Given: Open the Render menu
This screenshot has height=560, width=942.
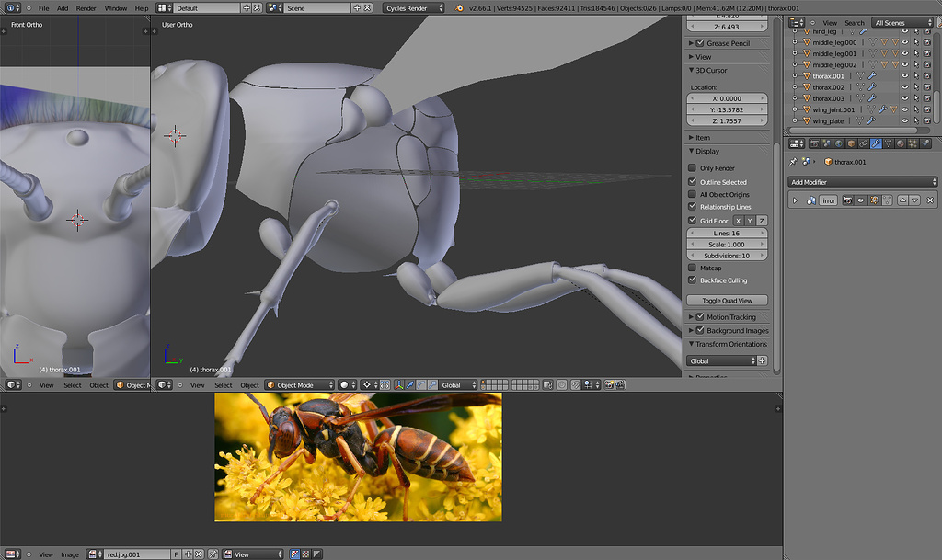Looking at the screenshot, I should tap(86, 8).
